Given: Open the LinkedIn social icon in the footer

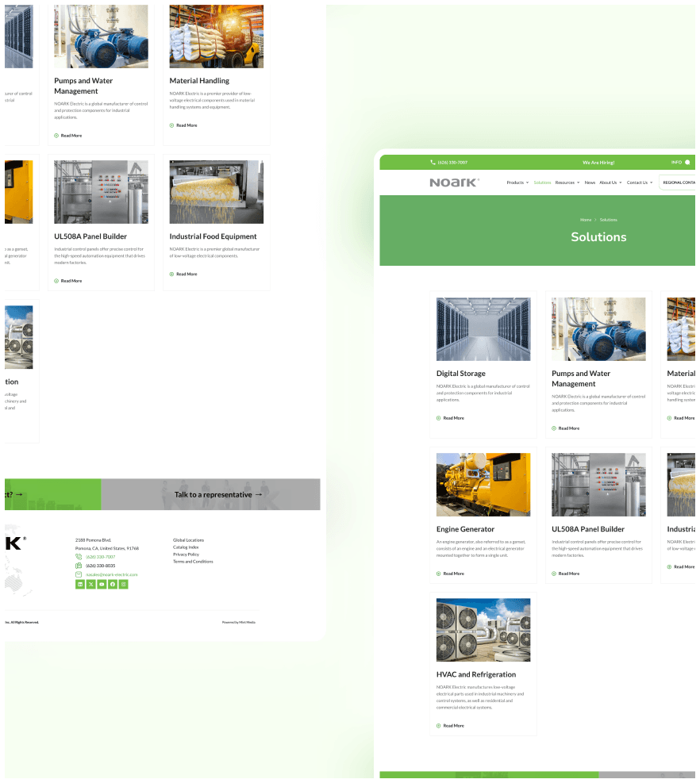Looking at the screenshot, I should [80, 584].
